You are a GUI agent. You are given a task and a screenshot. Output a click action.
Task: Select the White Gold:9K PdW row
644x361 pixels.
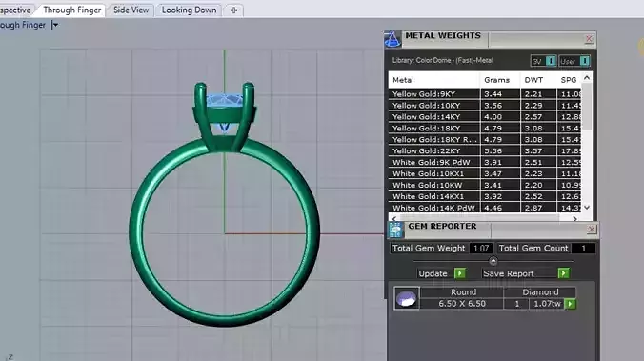click(485, 162)
